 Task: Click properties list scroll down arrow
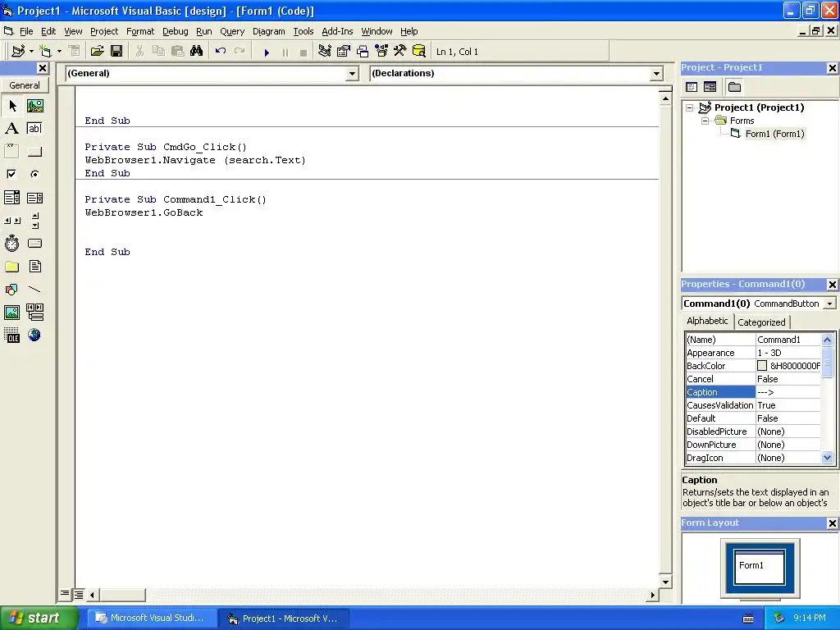pos(827,458)
